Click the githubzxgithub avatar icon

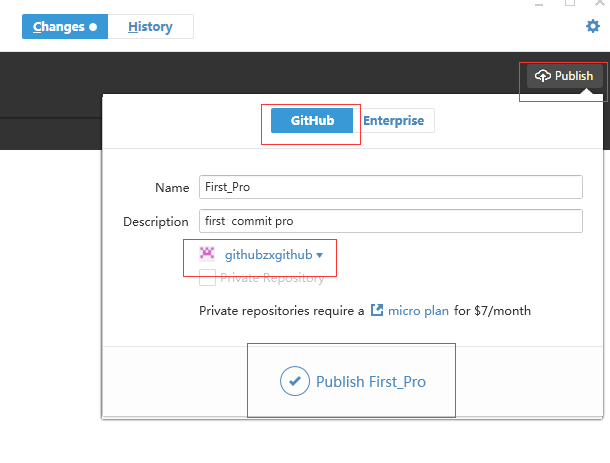[207, 253]
